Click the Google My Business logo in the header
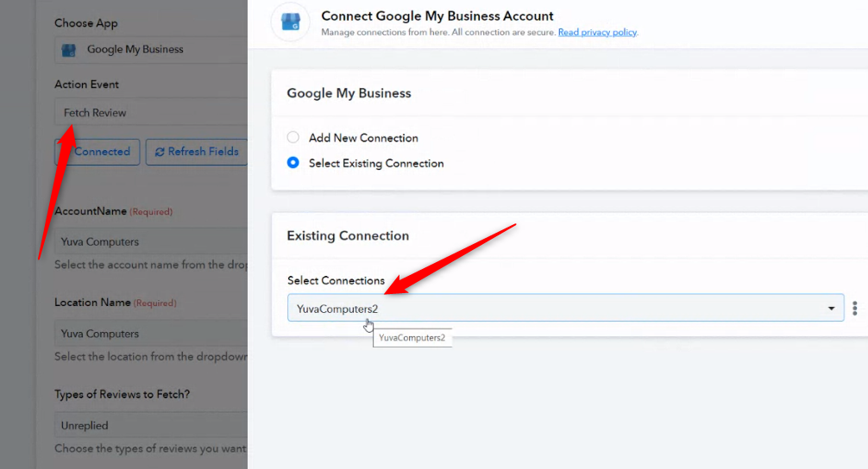Screen dimensions: 868x469 click(290, 22)
